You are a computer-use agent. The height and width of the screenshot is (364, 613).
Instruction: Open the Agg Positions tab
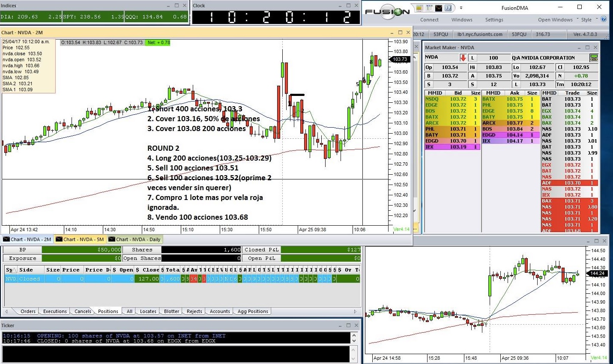[253, 311]
